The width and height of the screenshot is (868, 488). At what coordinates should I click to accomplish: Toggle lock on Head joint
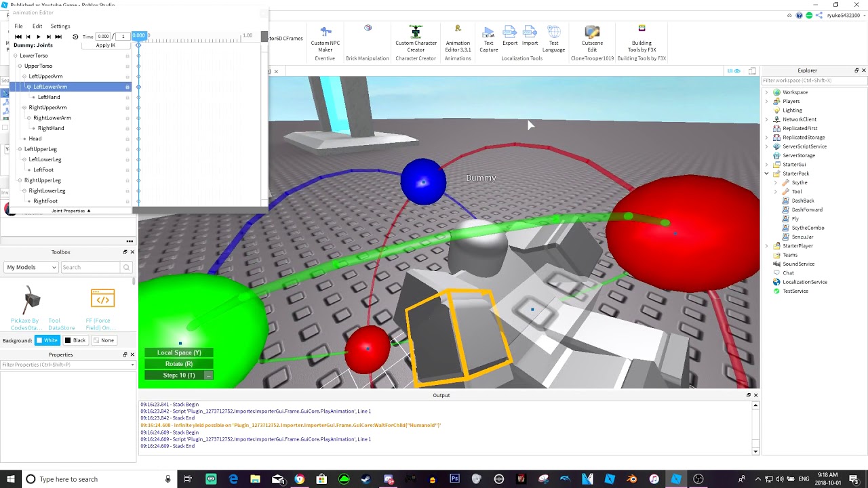[127, 139]
